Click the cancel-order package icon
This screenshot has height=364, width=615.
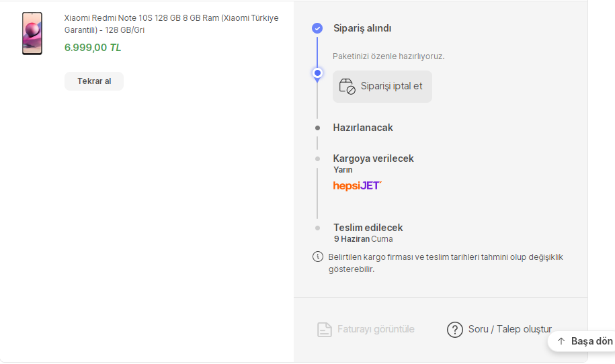[x=347, y=86]
